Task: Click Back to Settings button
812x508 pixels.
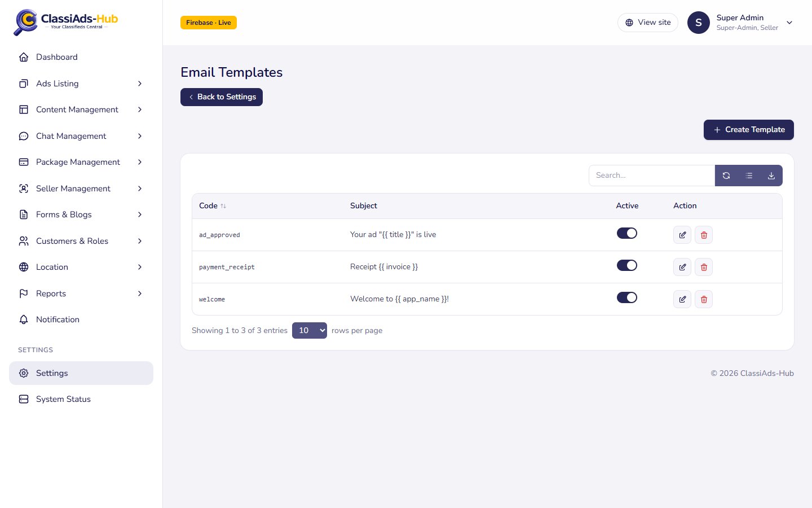Action: click(x=222, y=97)
